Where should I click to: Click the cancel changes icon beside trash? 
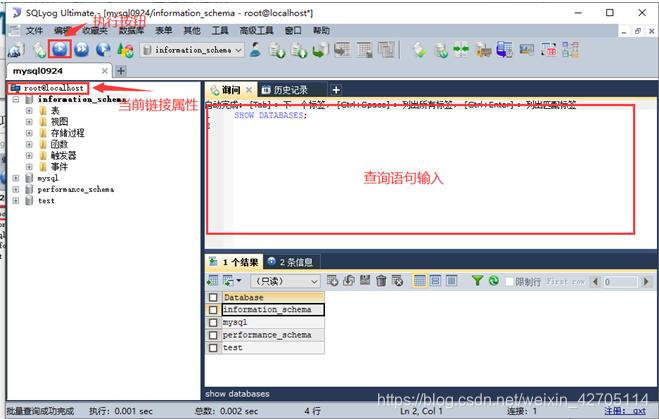click(397, 280)
